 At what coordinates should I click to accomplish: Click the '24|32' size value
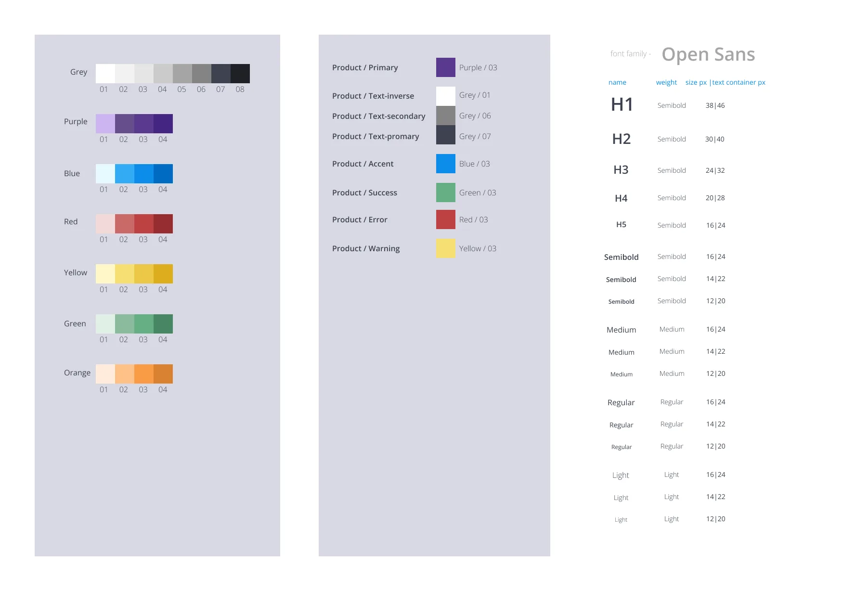[715, 170]
